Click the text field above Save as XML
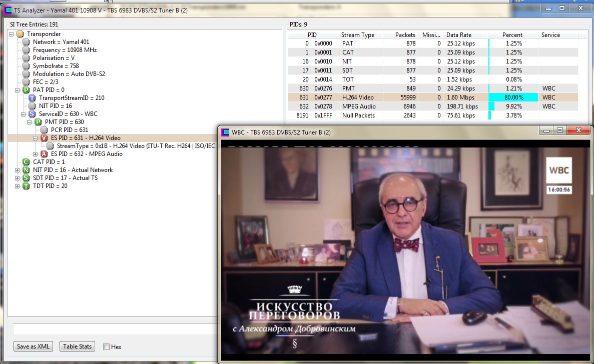The width and height of the screenshot is (594, 364). (x=115, y=329)
